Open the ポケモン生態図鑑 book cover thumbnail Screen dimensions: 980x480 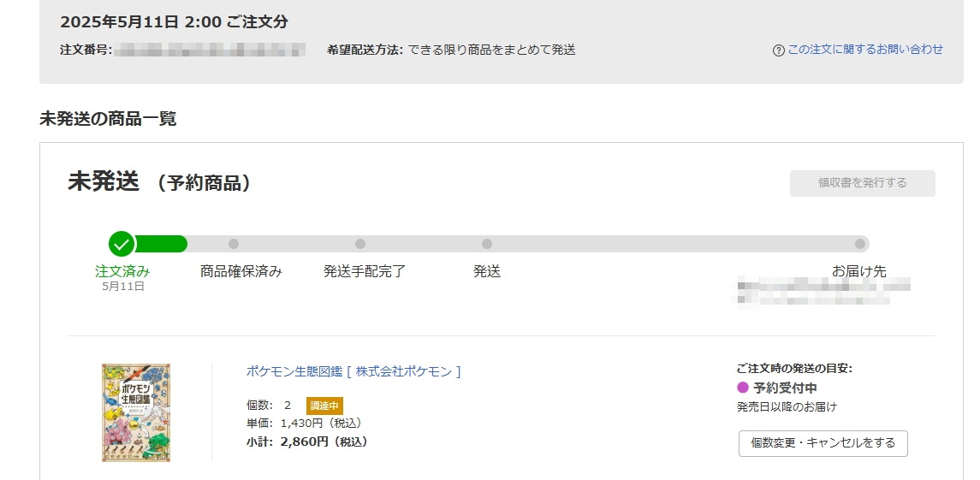pyautogui.click(x=136, y=412)
